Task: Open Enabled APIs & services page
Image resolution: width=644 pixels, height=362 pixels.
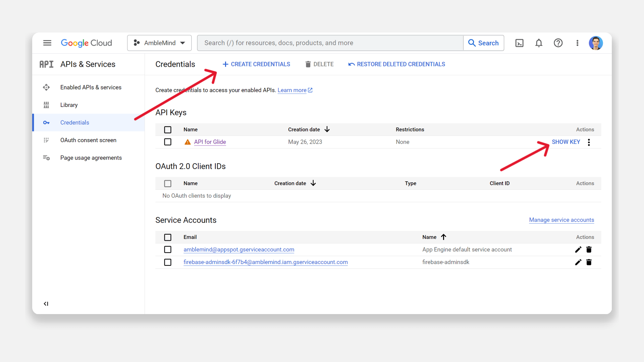Action: tap(91, 87)
